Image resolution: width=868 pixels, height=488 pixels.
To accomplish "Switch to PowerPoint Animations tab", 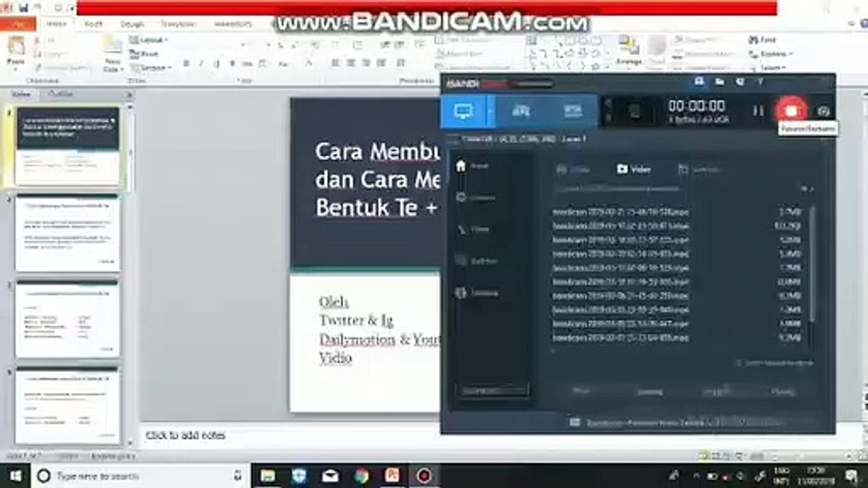I will (x=233, y=24).
